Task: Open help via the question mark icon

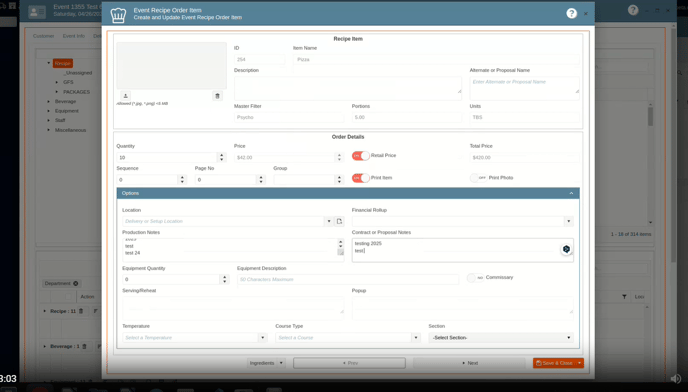Action: 571,13
